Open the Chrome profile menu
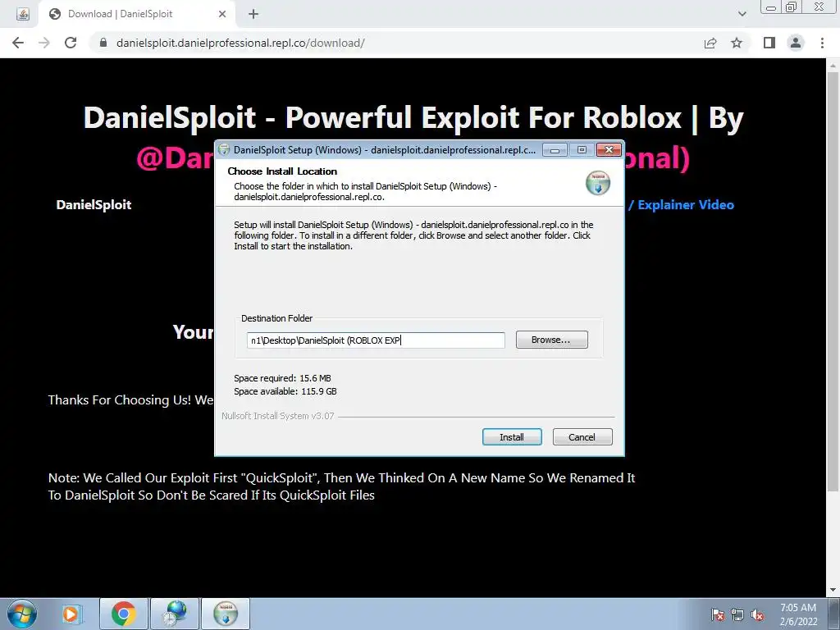The height and width of the screenshot is (630, 840). pos(796,43)
